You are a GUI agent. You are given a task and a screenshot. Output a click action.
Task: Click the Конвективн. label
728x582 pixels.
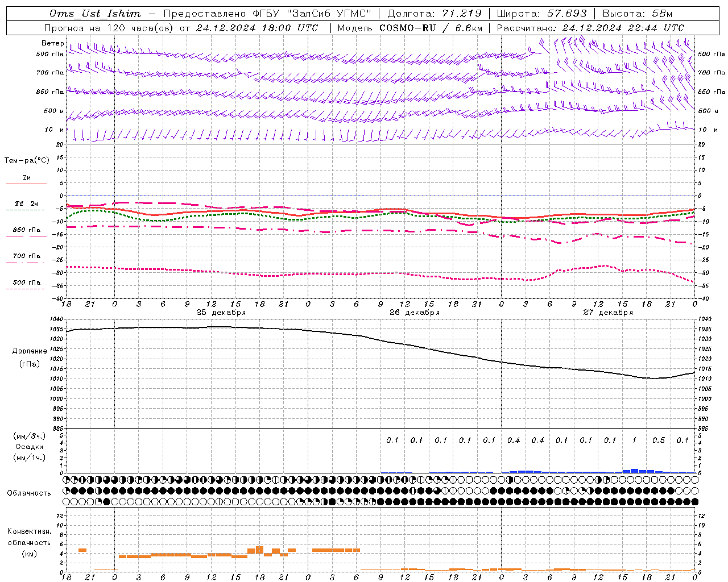click(x=29, y=531)
